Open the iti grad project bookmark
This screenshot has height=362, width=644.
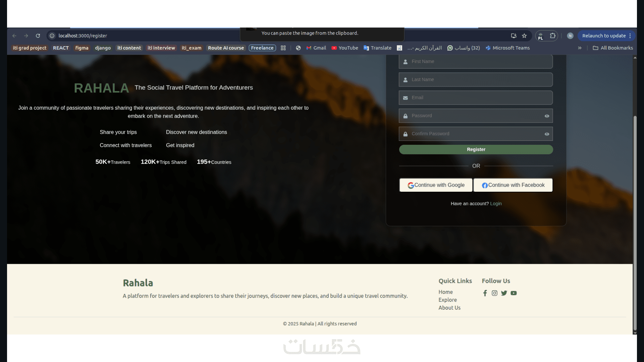[30, 48]
